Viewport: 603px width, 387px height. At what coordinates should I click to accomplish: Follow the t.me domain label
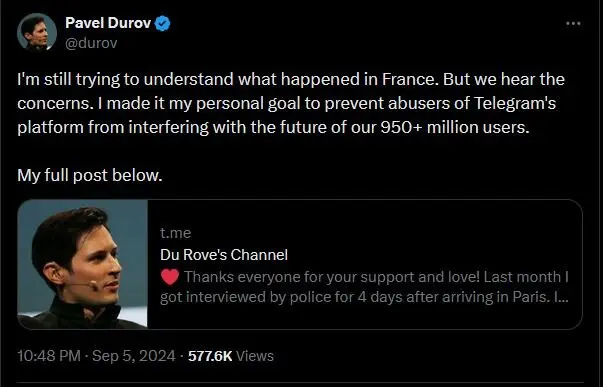(x=175, y=233)
